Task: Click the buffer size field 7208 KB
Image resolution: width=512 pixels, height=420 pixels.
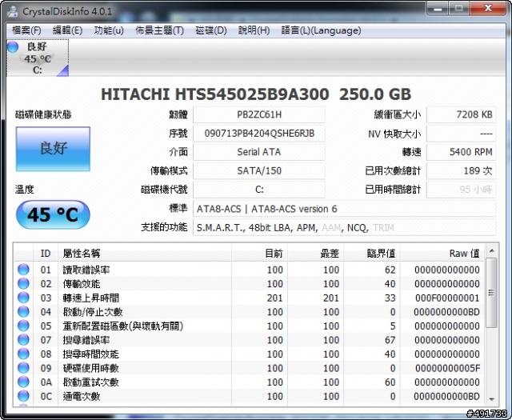Action: (461, 114)
